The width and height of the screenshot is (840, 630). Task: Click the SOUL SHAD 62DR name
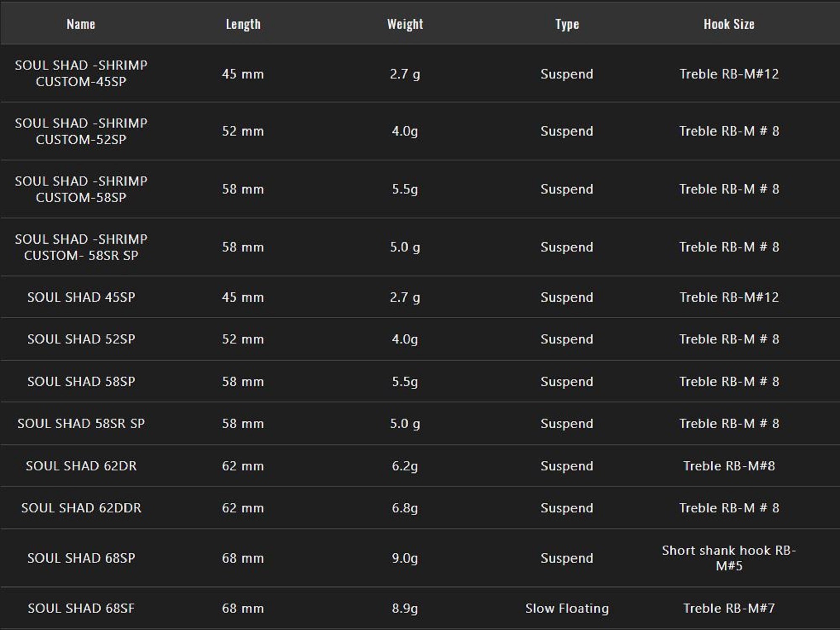[81, 466]
